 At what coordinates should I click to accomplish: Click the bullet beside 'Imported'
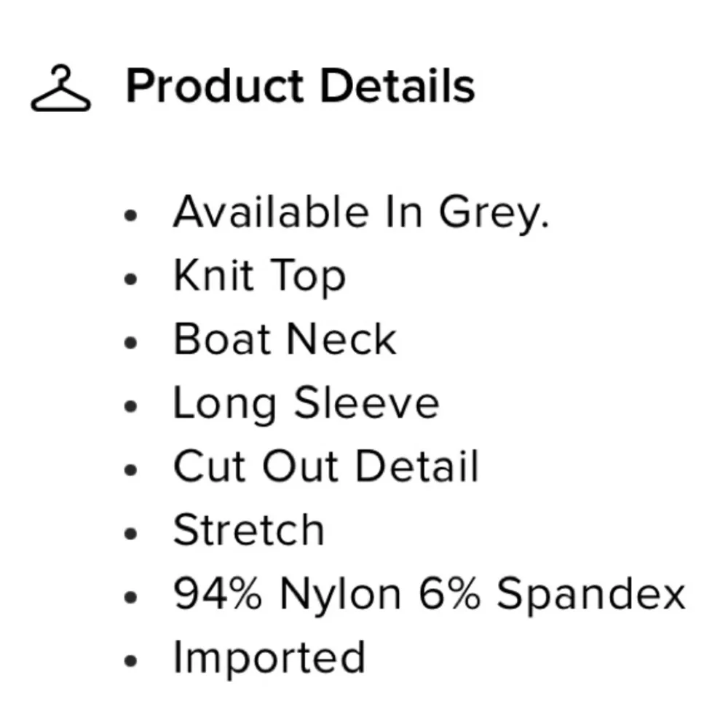click(x=131, y=660)
